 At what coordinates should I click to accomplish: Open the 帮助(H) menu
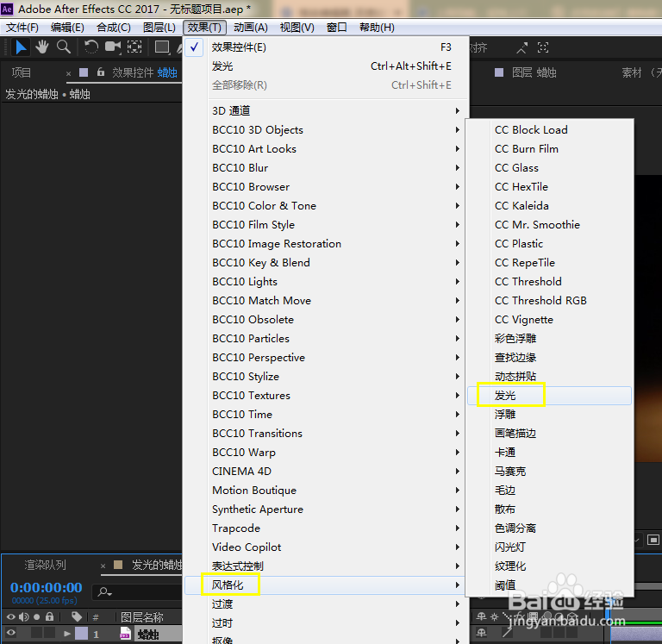click(x=377, y=28)
